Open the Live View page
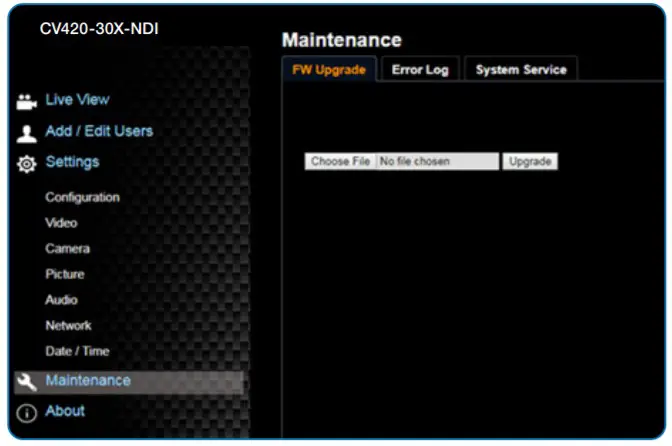The height and width of the screenshot is (446, 672). [78, 99]
